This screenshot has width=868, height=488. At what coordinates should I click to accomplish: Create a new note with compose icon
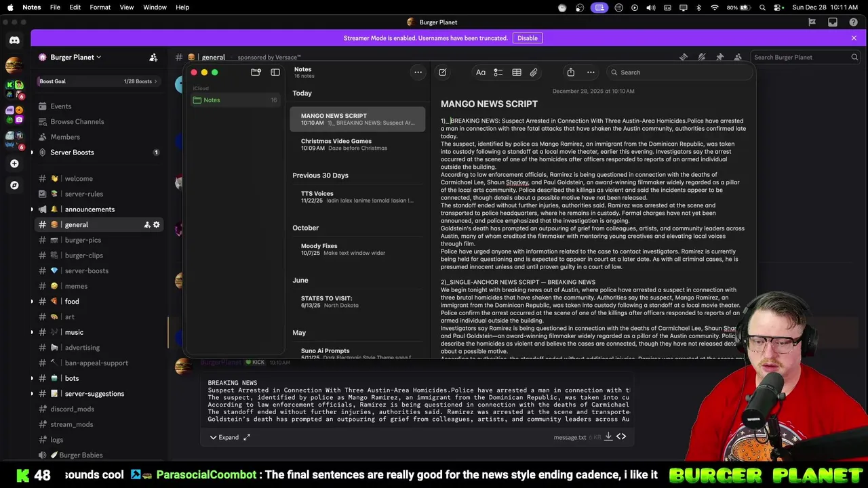pyautogui.click(x=442, y=73)
